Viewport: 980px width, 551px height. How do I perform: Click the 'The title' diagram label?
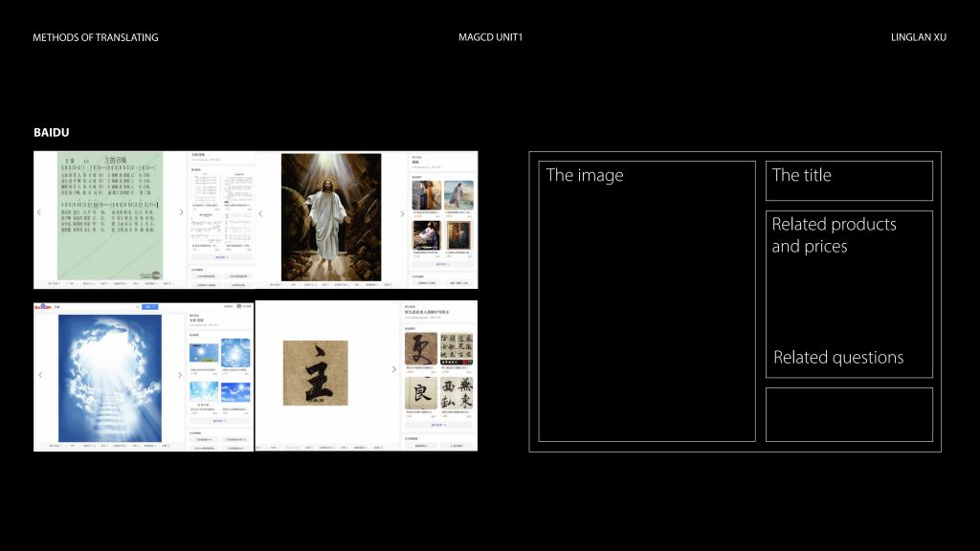[x=801, y=175]
